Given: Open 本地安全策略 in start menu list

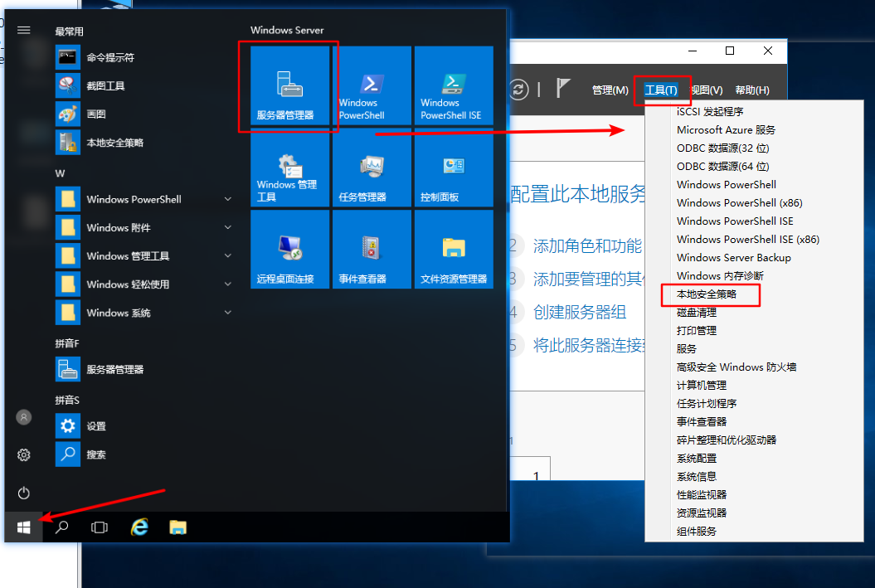Looking at the screenshot, I should coord(144,143).
